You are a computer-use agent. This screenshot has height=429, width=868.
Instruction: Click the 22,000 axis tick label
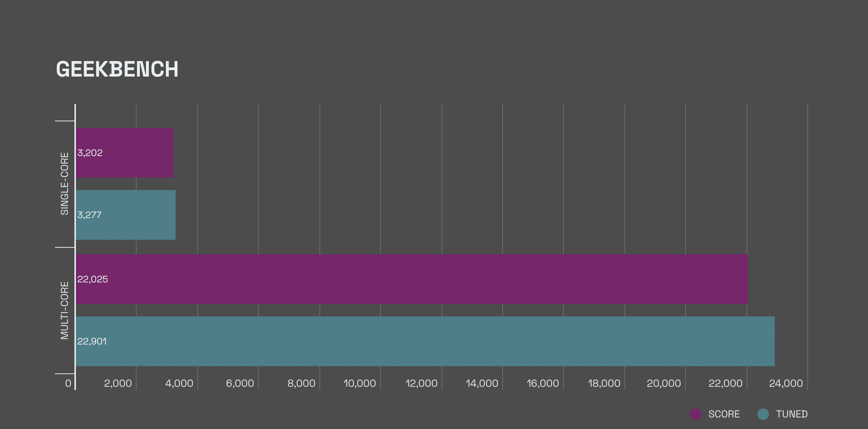(726, 383)
